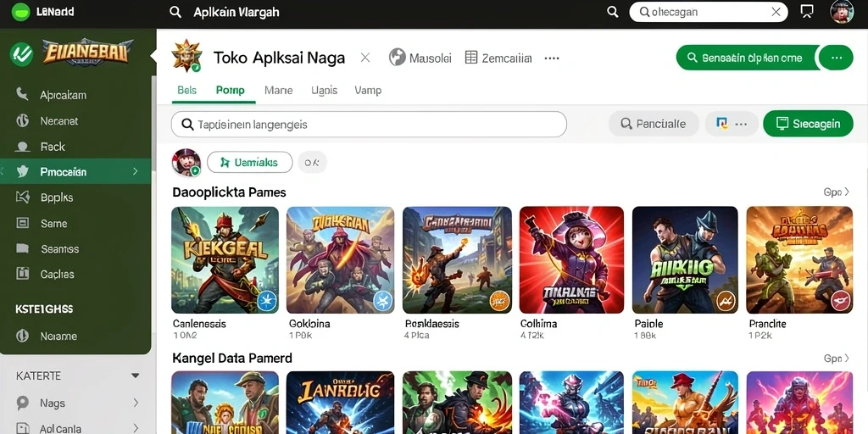
Task: Clear the top search field with the X
Action: tap(776, 12)
